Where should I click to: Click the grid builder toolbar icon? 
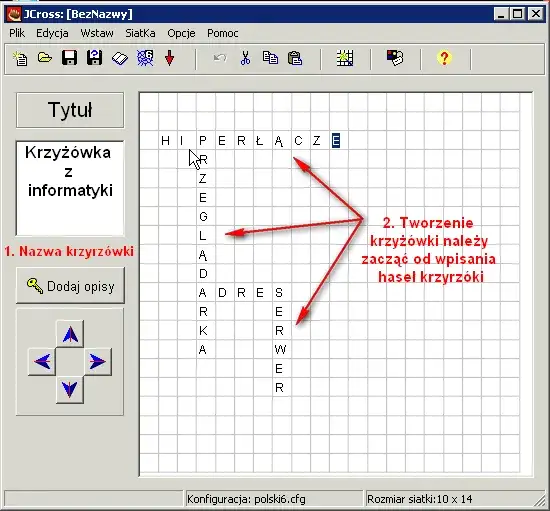coord(345,58)
